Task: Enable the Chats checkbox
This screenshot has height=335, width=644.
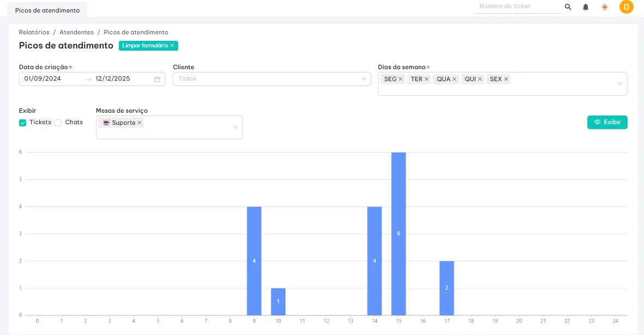Action: click(x=58, y=123)
